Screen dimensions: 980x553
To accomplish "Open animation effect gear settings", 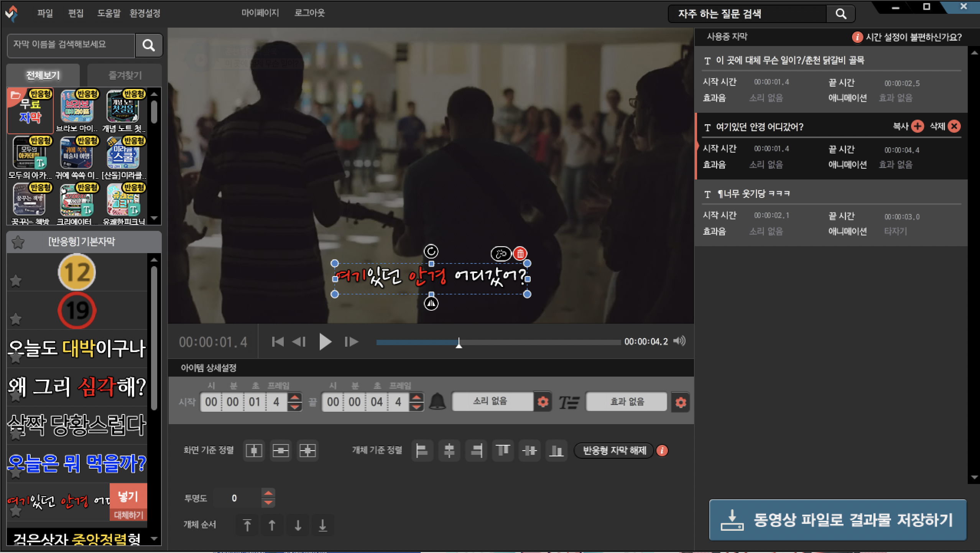I will [680, 402].
